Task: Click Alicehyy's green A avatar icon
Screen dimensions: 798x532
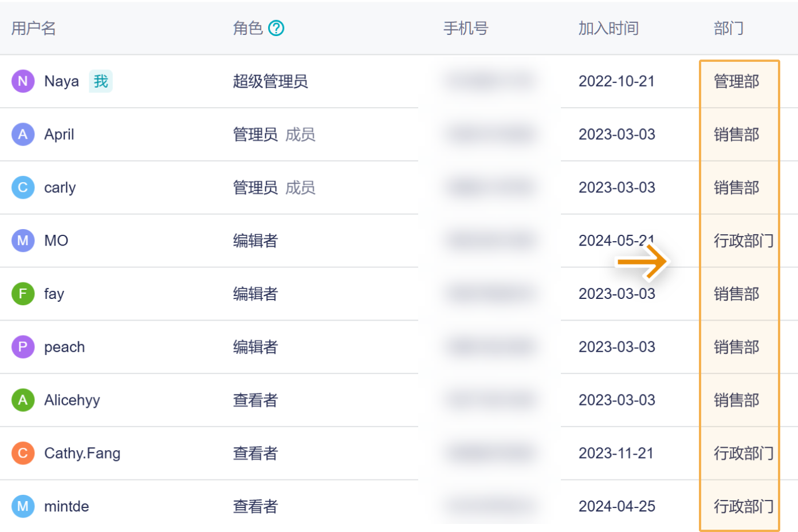Action: [x=23, y=400]
